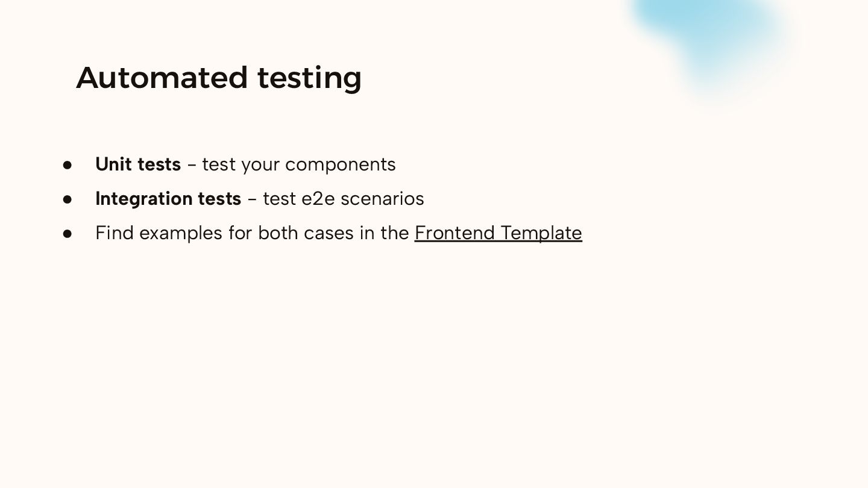The width and height of the screenshot is (868, 488).
Task: Click the word Unit in first bullet
Action: point(113,164)
